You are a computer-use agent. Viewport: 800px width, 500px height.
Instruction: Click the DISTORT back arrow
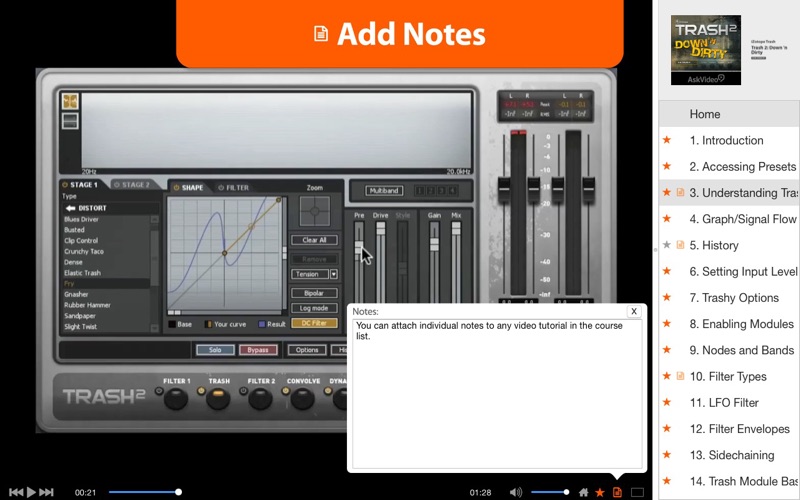coord(70,208)
